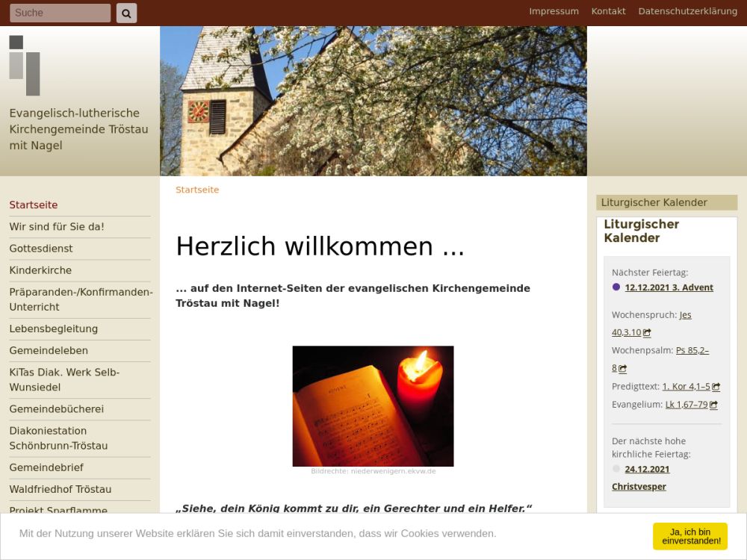This screenshot has height=560, width=747.
Task: Click external link icon after 1. Kor 4,1–5
Action: coord(716,387)
